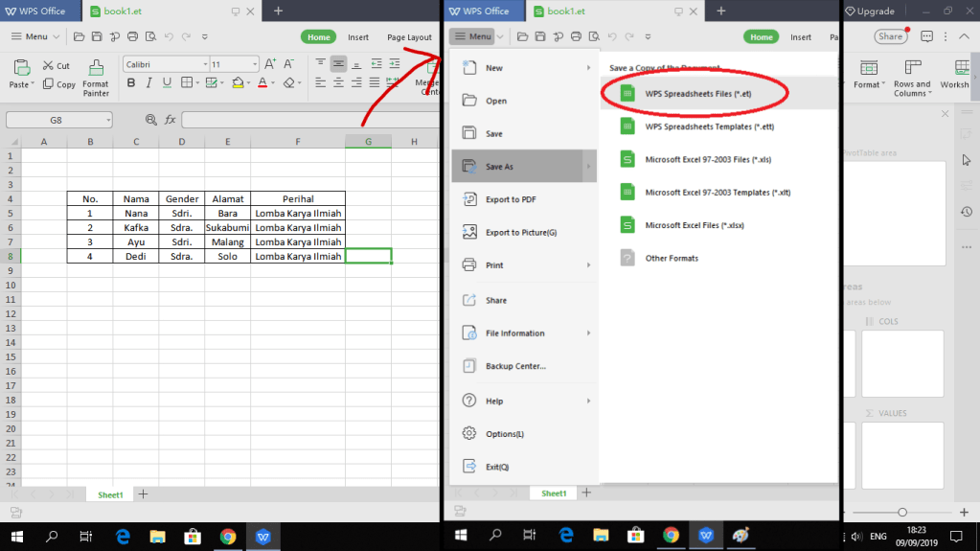The width and height of the screenshot is (980, 551).
Task: Open Backup Center from the menu
Action: point(515,366)
